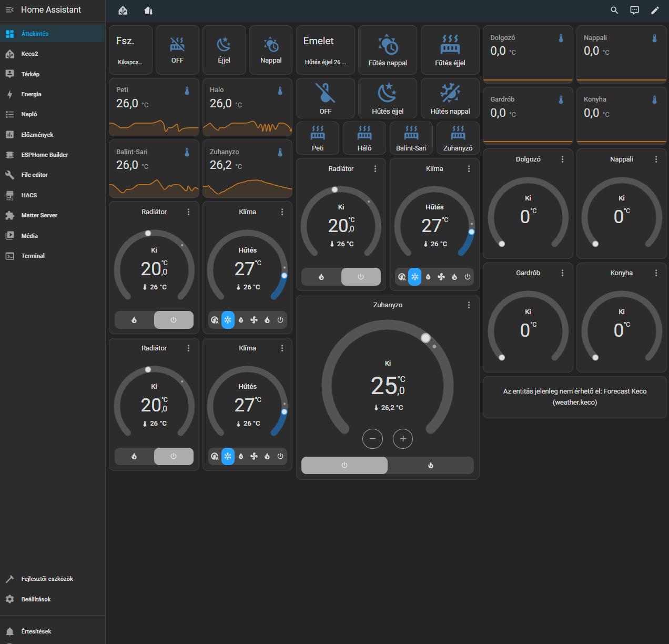Activate the Hűtés éjjel moon icon
The height and width of the screenshot is (644, 669).
pyautogui.click(x=388, y=93)
